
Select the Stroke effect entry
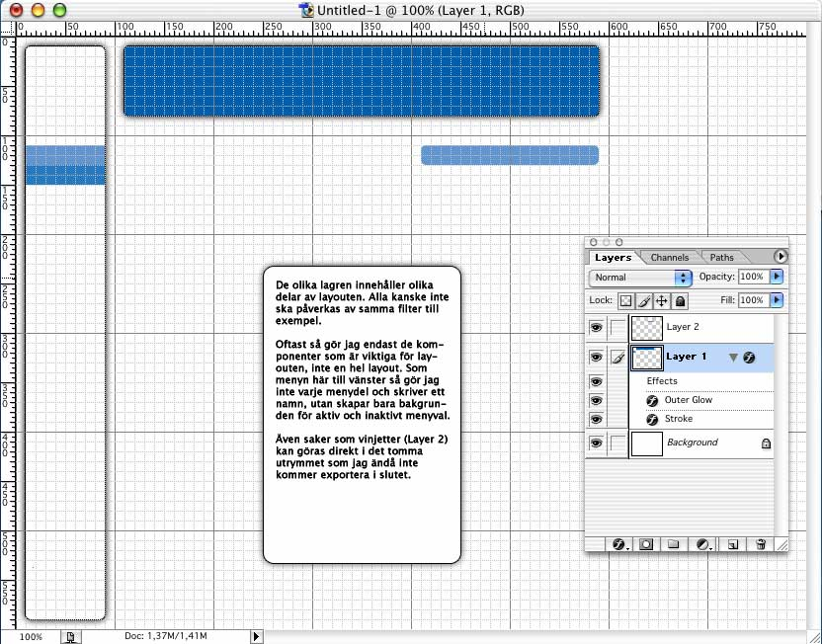680,420
